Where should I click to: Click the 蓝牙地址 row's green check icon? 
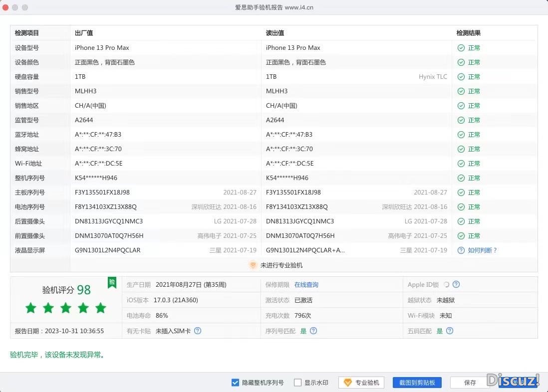[461, 135]
